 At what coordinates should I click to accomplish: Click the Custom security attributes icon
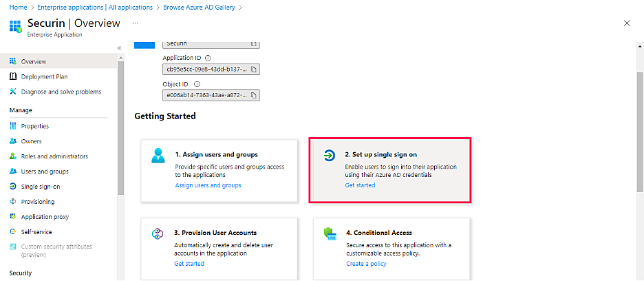pos(12,247)
